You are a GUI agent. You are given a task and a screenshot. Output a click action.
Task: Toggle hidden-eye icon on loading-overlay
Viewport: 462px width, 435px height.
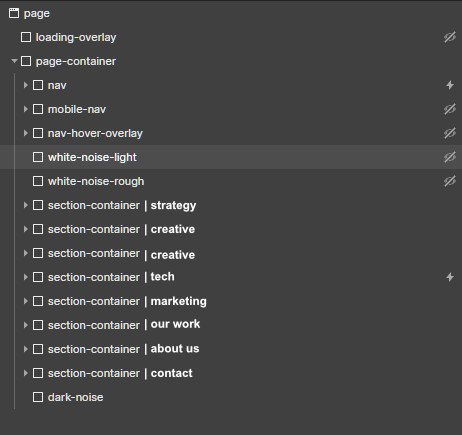(450, 37)
